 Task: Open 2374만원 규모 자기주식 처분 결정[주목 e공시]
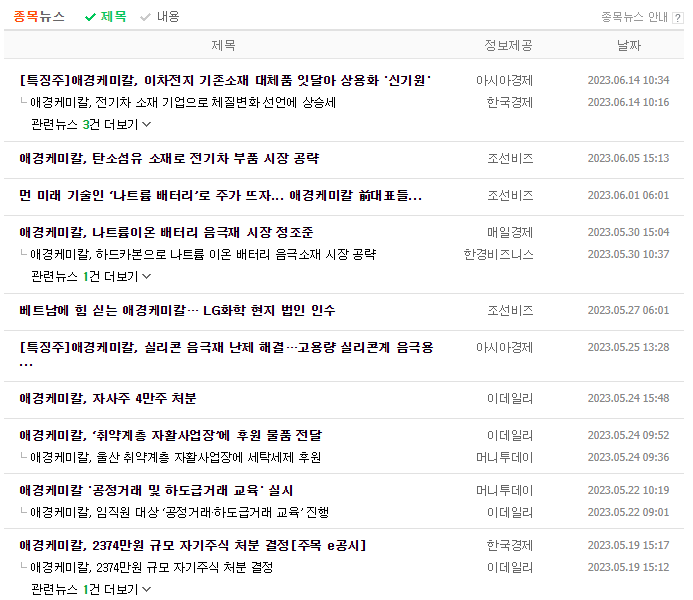pyautogui.click(x=193, y=545)
